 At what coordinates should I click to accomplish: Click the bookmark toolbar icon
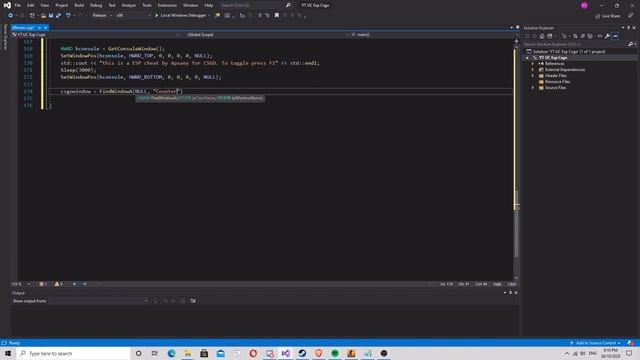pos(277,16)
